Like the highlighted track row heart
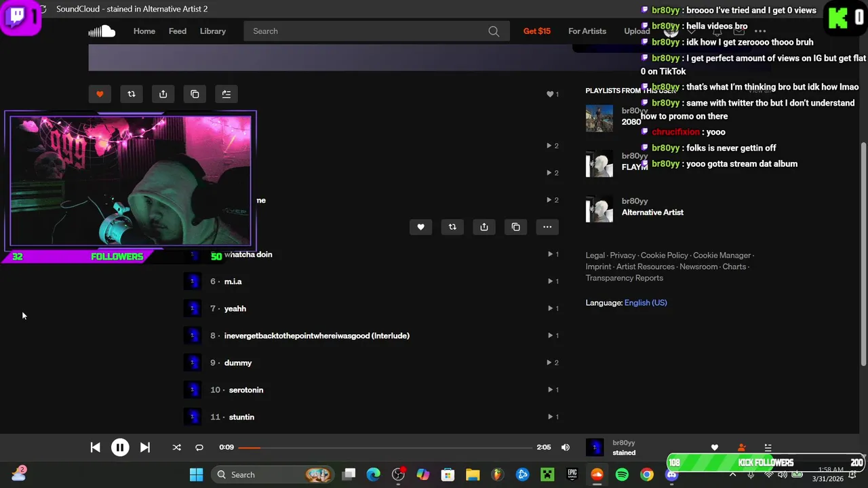Viewport: 868px width, 488px height. (420, 227)
